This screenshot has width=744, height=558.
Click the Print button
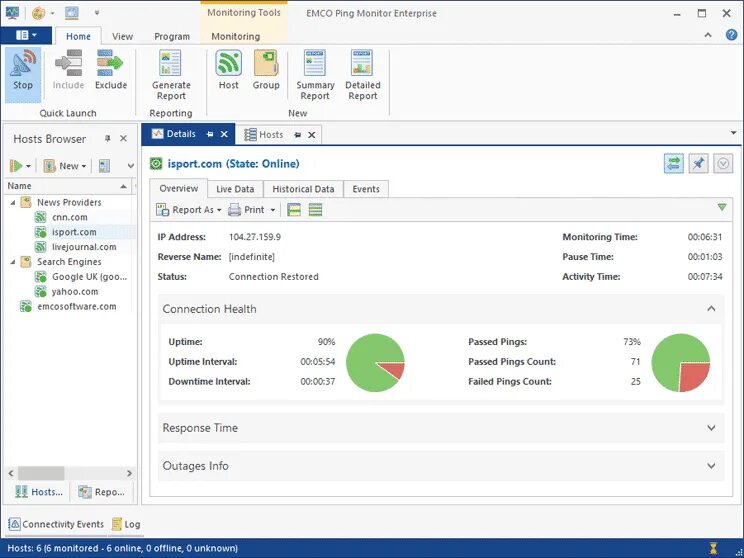(x=246, y=210)
